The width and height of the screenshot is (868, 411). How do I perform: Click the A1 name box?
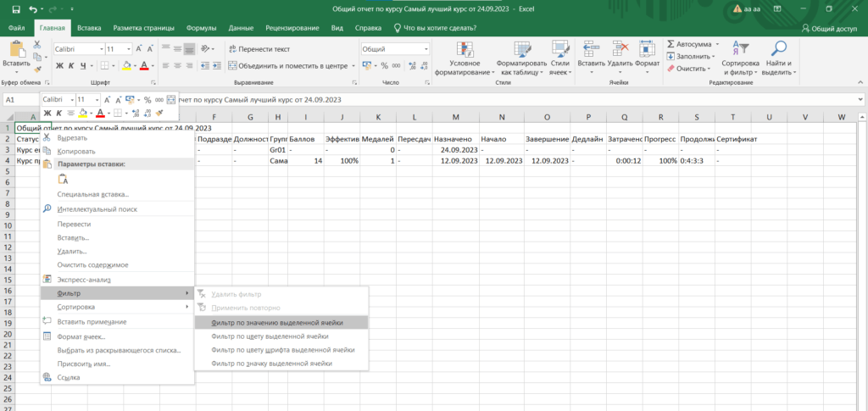(x=21, y=100)
